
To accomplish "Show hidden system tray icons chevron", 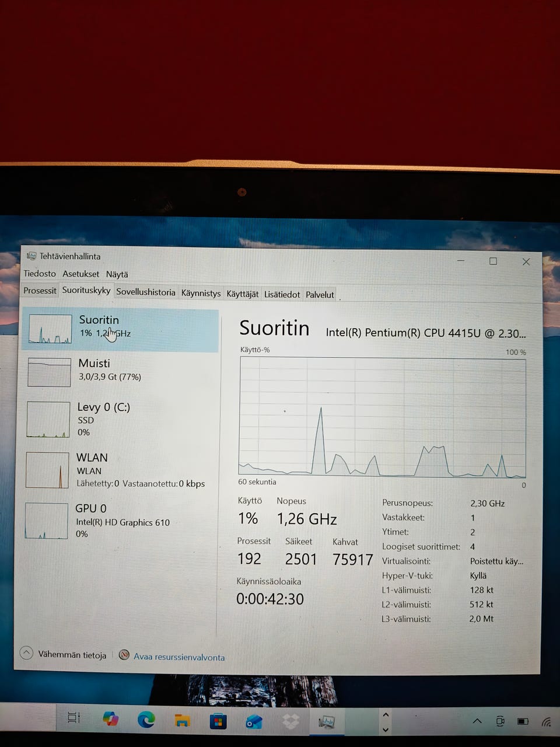I will click(477, 721).
